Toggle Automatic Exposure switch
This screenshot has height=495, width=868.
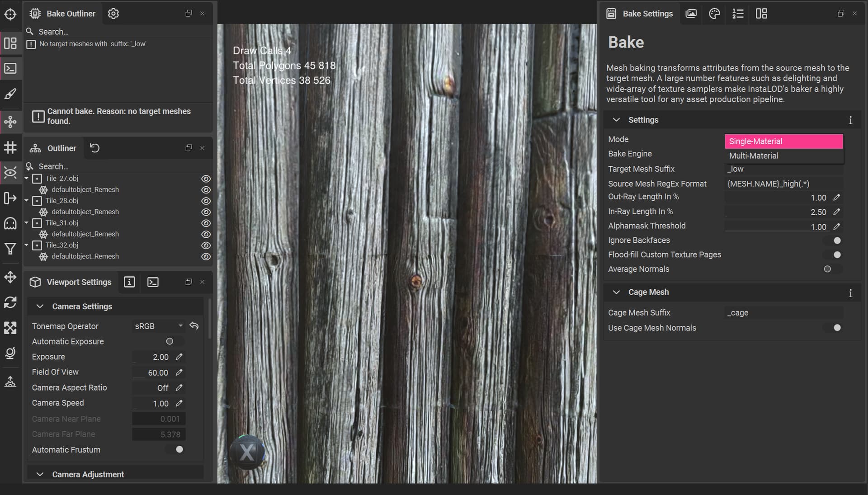click(x=173, y=341)
